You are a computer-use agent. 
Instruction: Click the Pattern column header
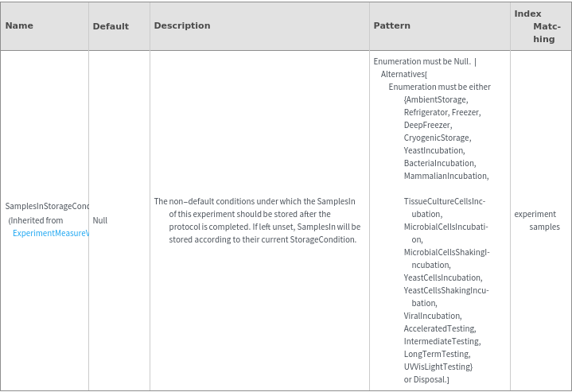[x=392, y=25]
